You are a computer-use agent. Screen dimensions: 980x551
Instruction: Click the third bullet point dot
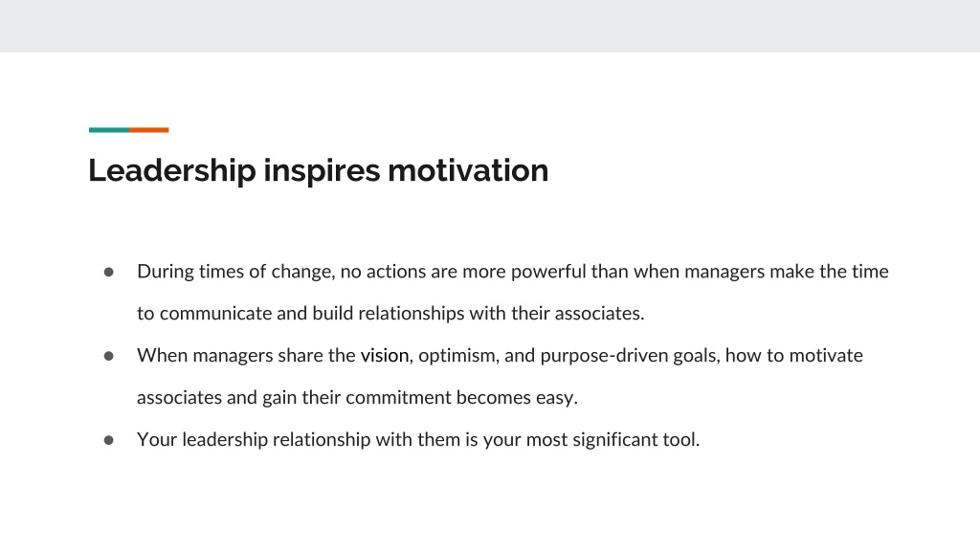coord(109,440)
